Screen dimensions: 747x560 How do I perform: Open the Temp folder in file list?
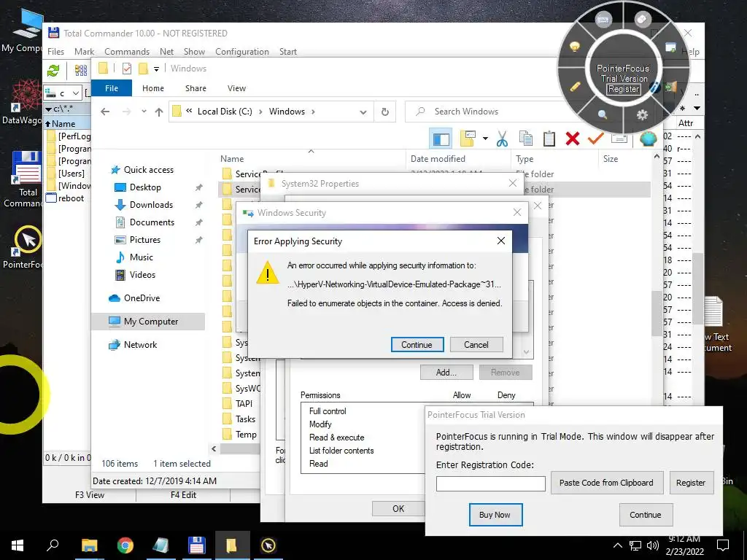pyautogui.click(x=246, y=435)
